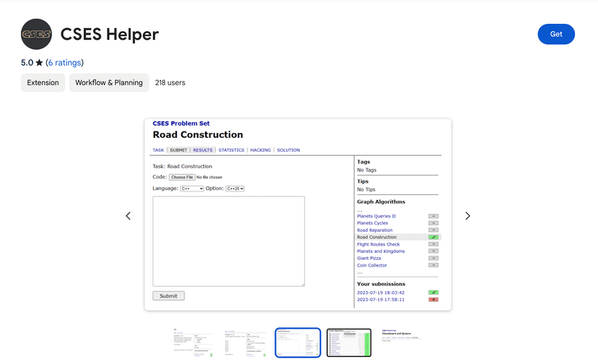The height and width of the screenshot is (364, 598).
Task: Open the STATISTICS tab
Action: click(231, 150)
